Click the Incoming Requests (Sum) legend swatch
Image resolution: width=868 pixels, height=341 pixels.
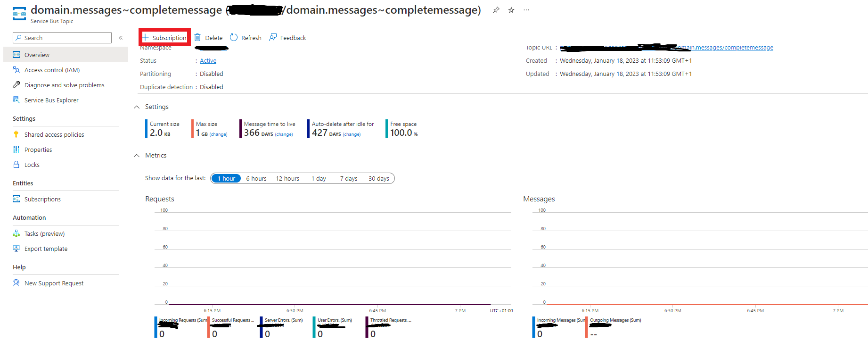point(156,327)
